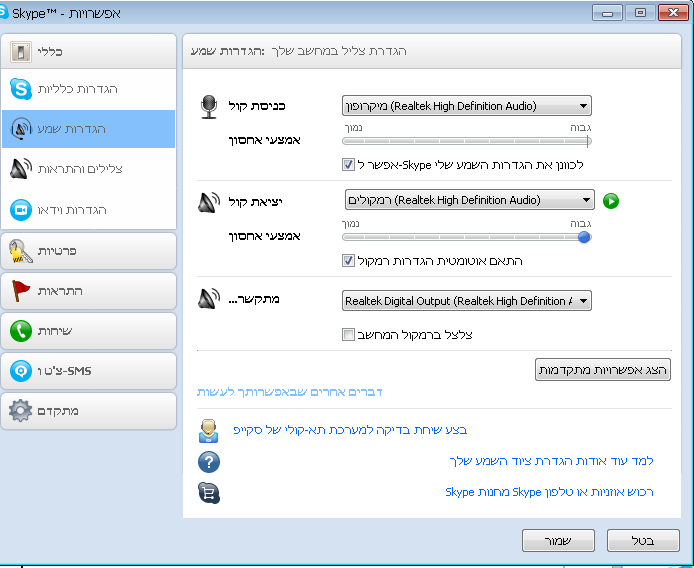Viewport: 694px width, 568px height.
Task: Click the בטל cancel button
Action: [x=643, y=541]
